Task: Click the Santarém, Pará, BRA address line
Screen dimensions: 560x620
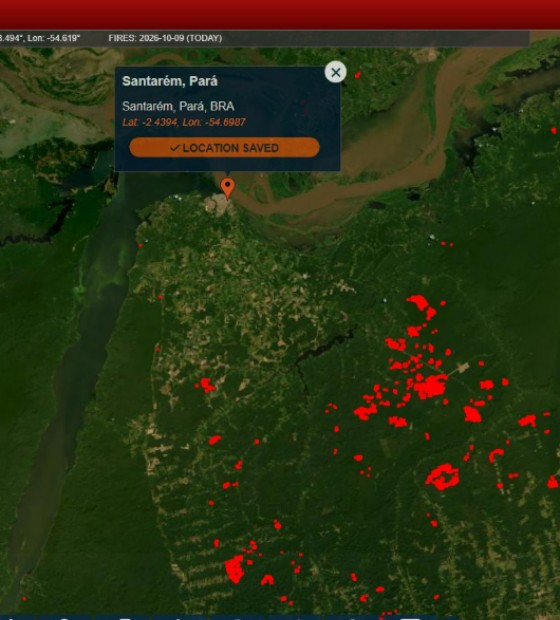Action: 178,106
